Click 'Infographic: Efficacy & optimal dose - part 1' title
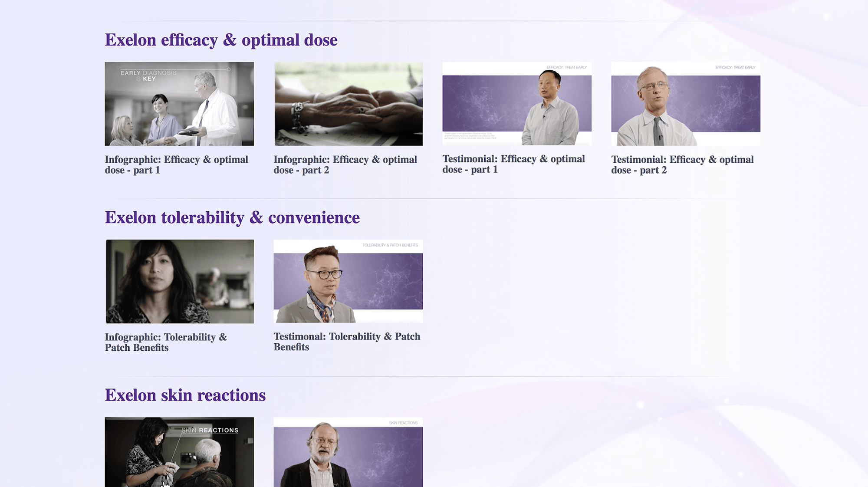 coord(176,165)
